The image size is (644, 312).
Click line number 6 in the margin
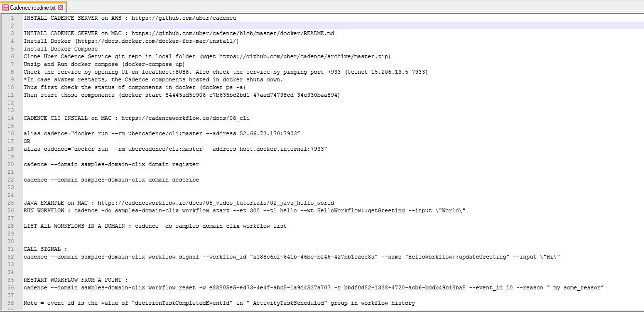click(12, 56)
